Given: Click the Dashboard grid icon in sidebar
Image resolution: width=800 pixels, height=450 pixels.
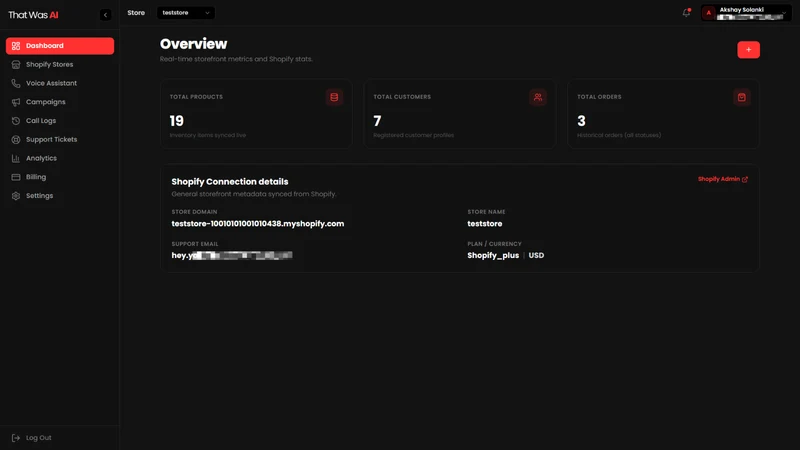Looking at the screenshot, I should [16, 46].
